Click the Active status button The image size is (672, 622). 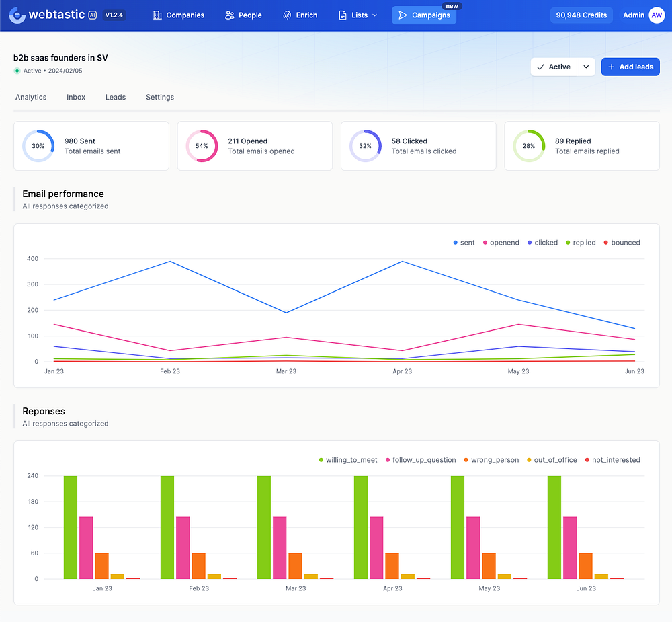[554, 67]
